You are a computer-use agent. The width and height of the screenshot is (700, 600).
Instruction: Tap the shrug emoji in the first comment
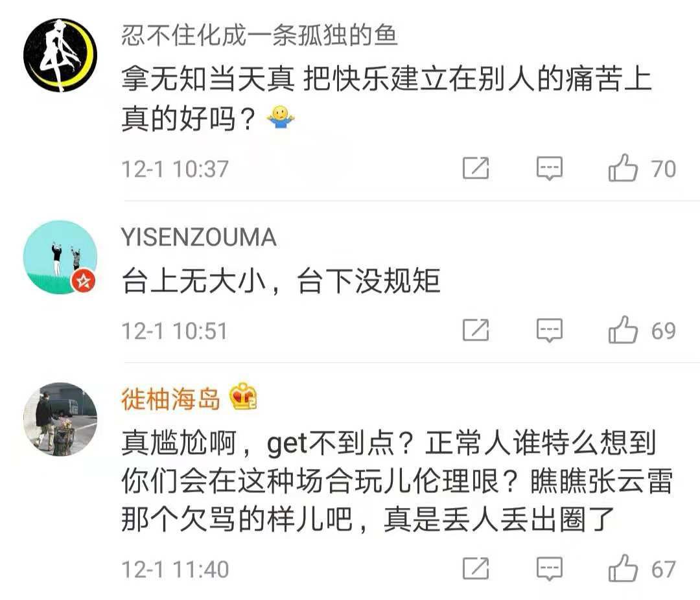(x=281, y=117)
